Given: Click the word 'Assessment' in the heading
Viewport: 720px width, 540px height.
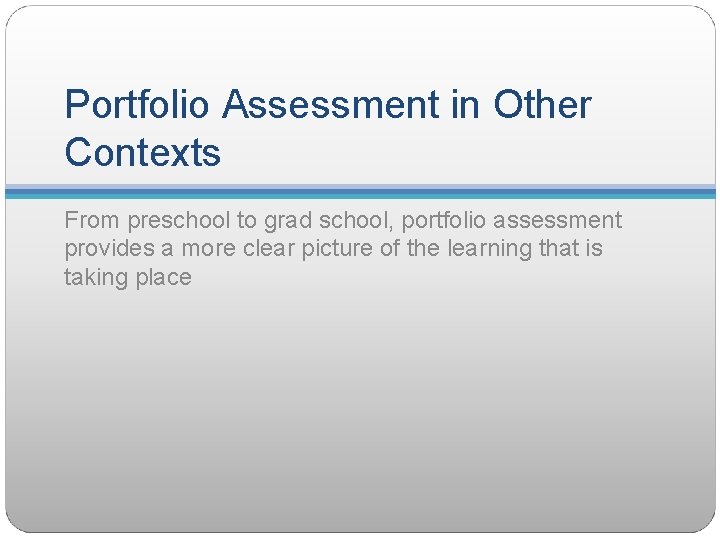Looking at the screenshot, I should pyautogui.click(x=331, y=104).
